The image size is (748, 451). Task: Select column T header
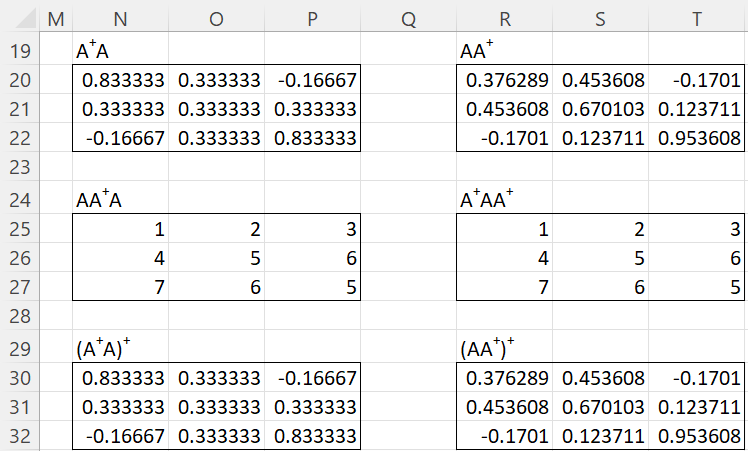(x=696, y=19)
